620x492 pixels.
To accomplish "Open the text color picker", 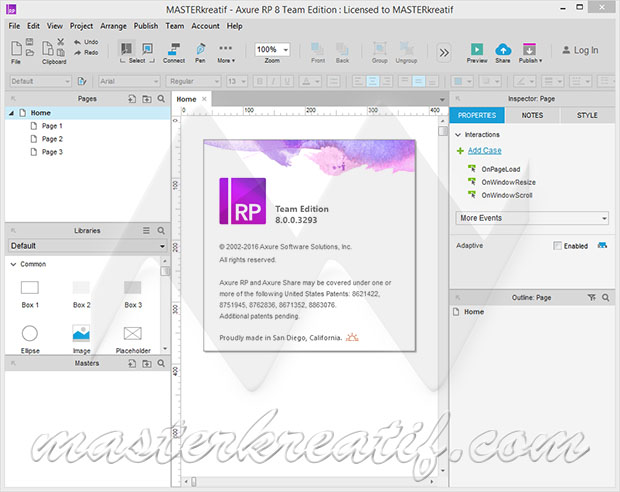I will coord(310,81).
